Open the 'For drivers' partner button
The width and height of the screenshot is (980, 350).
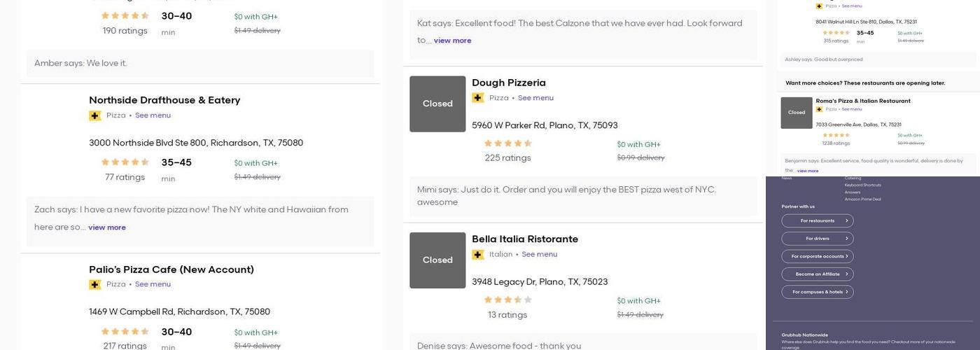click(x=818, y=239)
